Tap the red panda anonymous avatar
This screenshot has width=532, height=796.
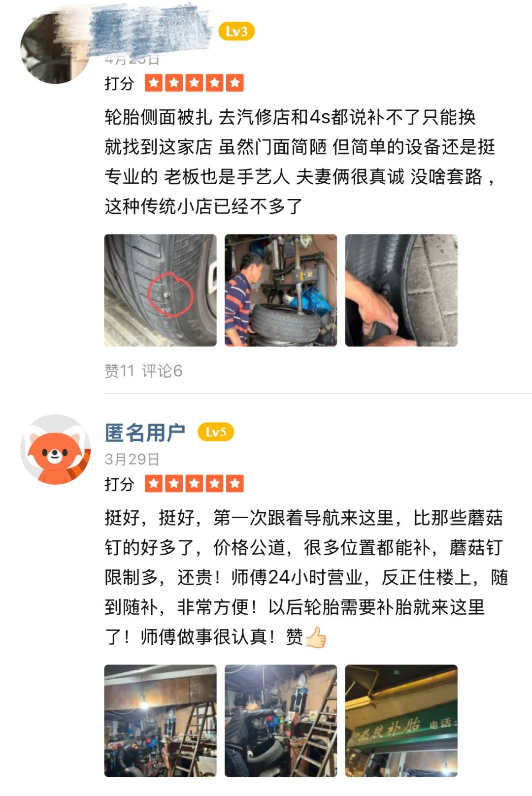point(55,449)
